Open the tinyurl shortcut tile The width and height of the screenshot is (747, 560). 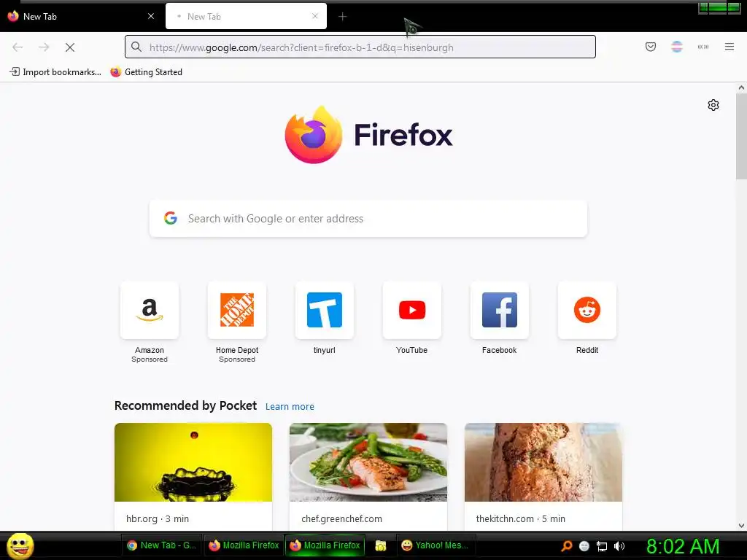pyautogui.click(x=325, y=310)
